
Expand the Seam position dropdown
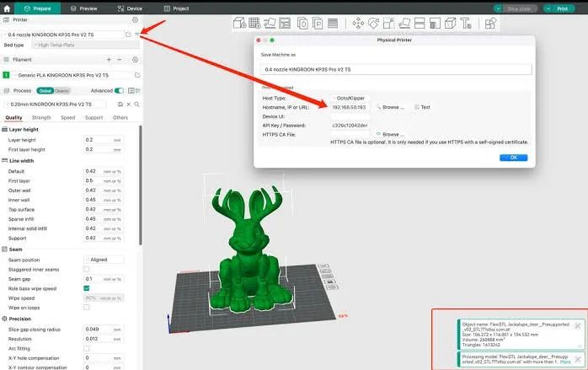(x=103, y=260)
